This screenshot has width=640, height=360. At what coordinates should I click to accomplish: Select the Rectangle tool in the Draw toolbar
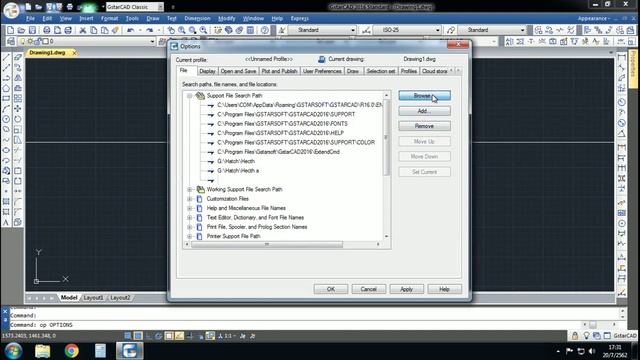(x=6, y=98)
